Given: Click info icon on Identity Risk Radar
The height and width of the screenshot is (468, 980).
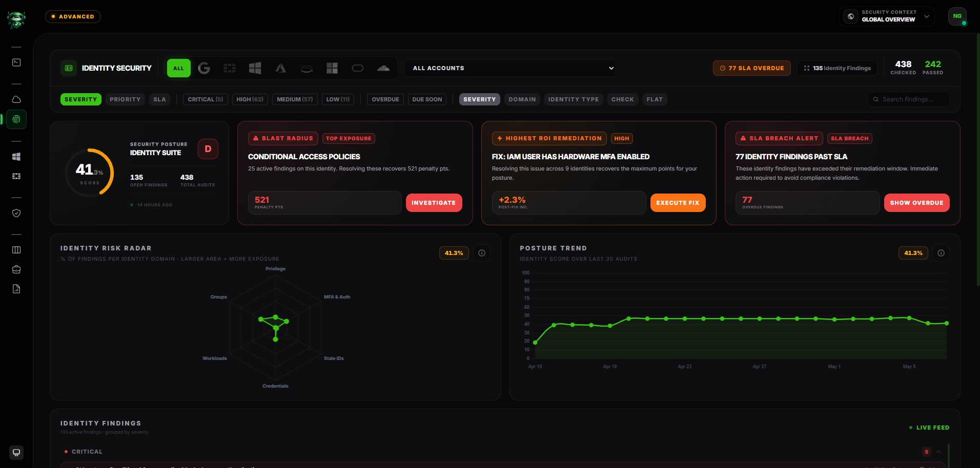Looking at the screenshot, I should pos(482,253).
